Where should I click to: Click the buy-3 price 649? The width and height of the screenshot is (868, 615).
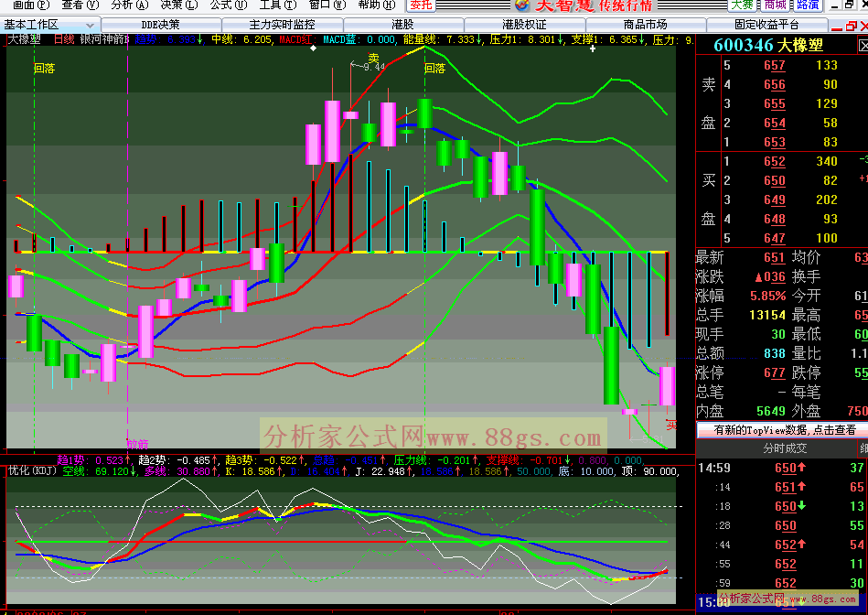(x=775, y=200)
